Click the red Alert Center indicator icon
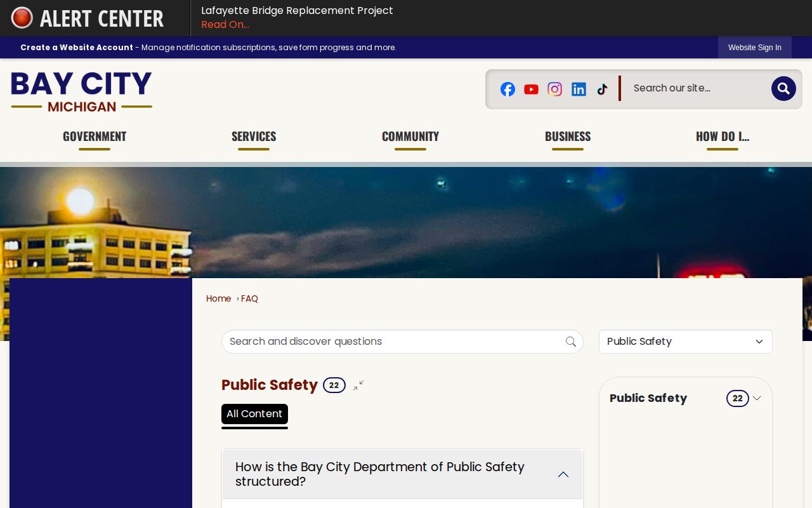Screen dimensions: 812x508 click(22, 18)
